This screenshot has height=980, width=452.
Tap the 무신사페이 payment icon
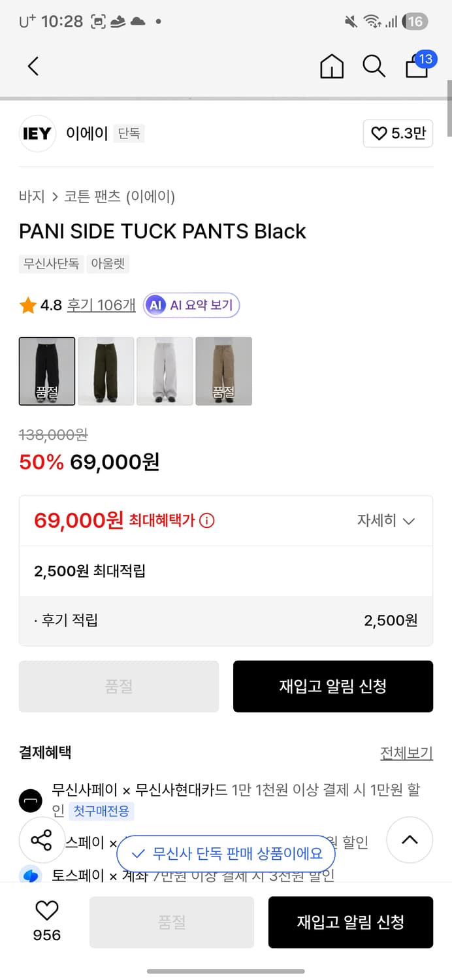(x=31, y=800)
